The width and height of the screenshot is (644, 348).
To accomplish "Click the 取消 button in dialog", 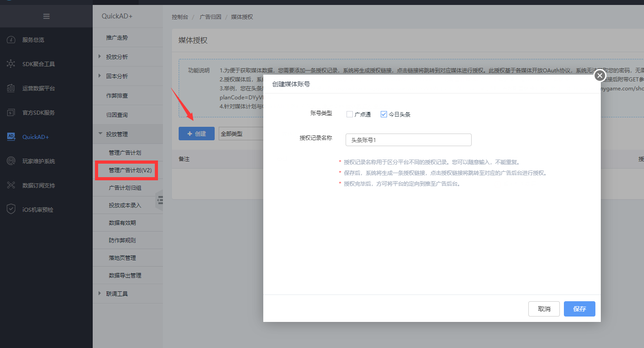I will pos(544,309).
